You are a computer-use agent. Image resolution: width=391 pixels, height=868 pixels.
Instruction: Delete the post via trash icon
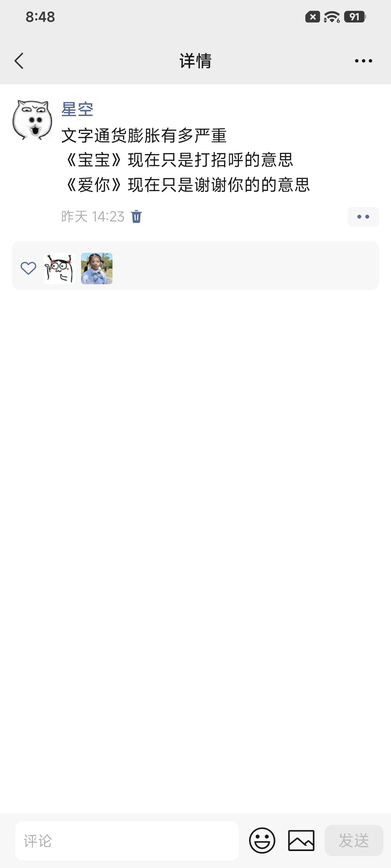point(136,216)
